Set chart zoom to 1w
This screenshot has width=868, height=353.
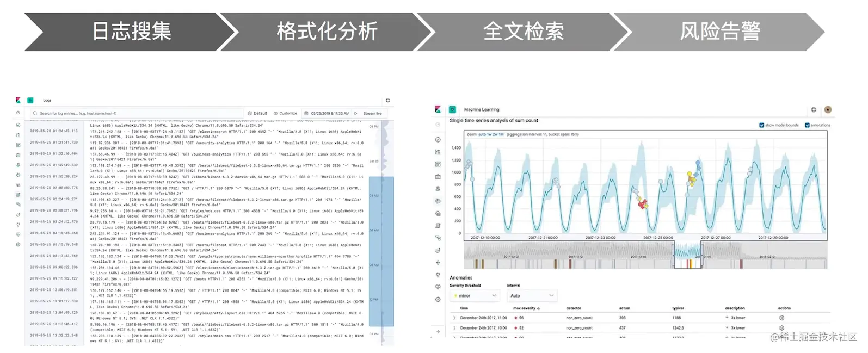pyautogui.click(x=489, y=134)
